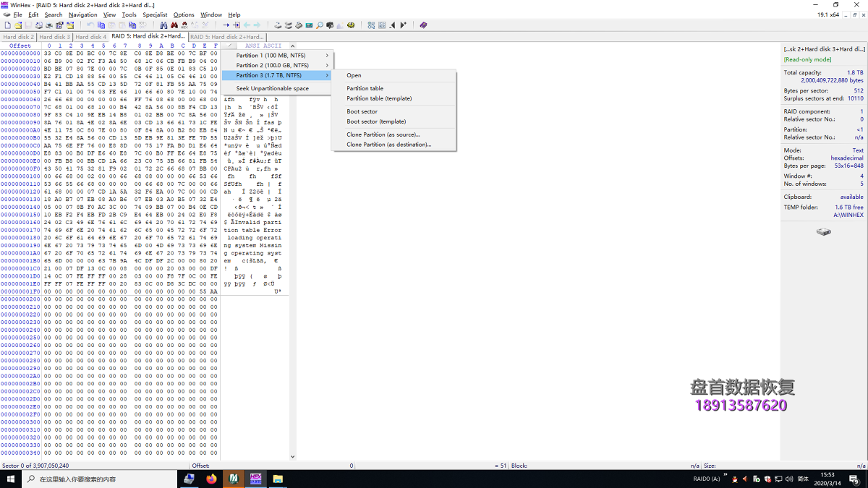Open the Tools menu
This screenshot has height=488, width=868.
(x=129, y=14)
